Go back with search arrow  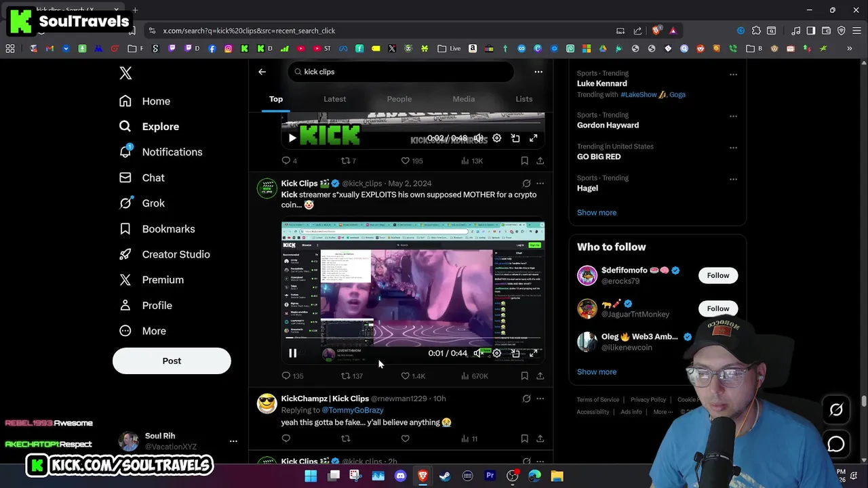pyautogui.click(x=262, y=72)
